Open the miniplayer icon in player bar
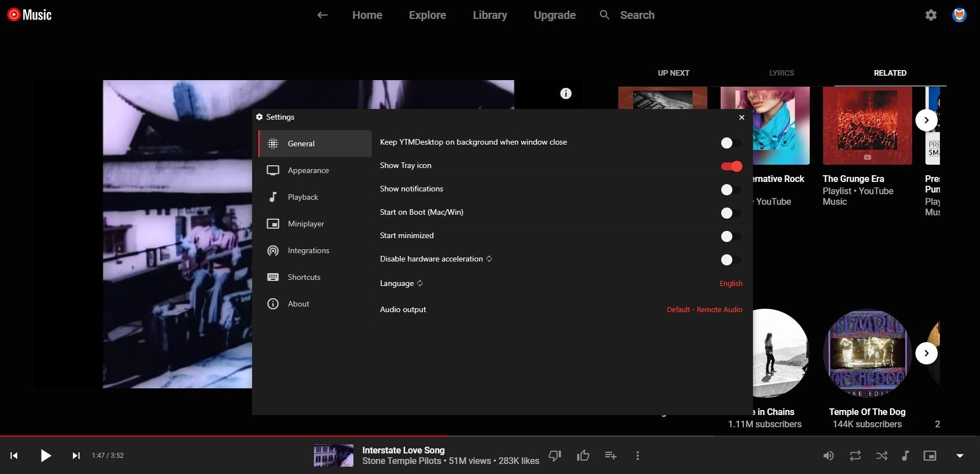 pyautogui.click(x=930, y=456)
